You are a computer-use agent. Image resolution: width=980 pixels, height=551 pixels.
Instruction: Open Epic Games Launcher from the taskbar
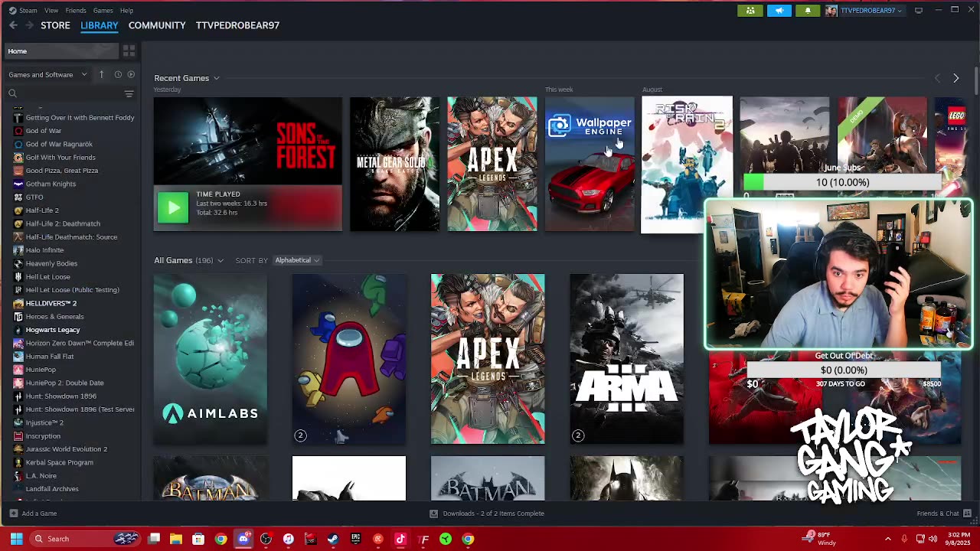click(355, 540)
